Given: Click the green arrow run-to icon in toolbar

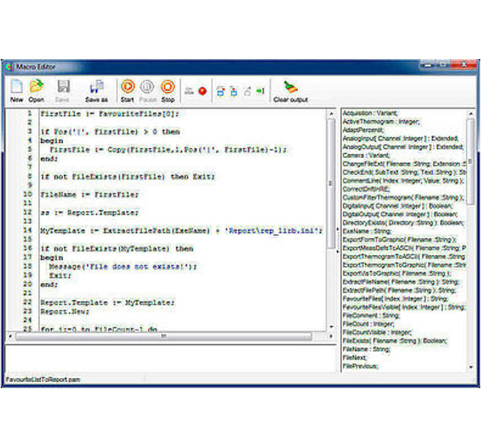Looking at the screenshot, I should point(260,91).
